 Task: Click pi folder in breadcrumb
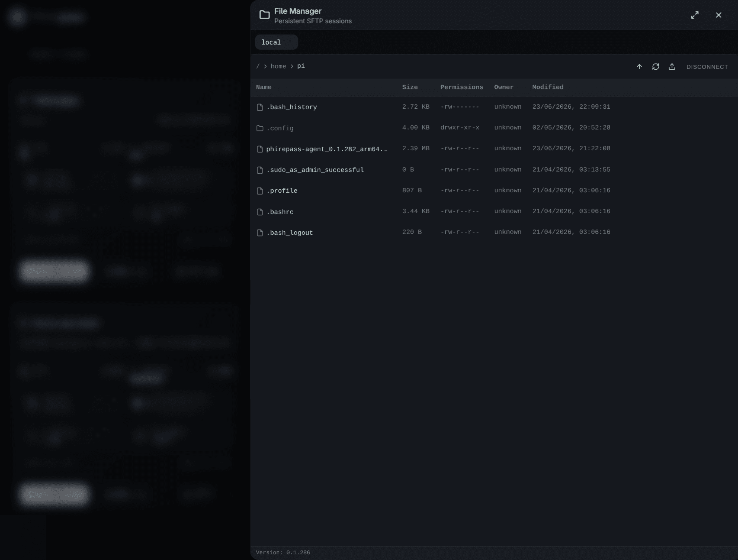click(x=301, y=66)
